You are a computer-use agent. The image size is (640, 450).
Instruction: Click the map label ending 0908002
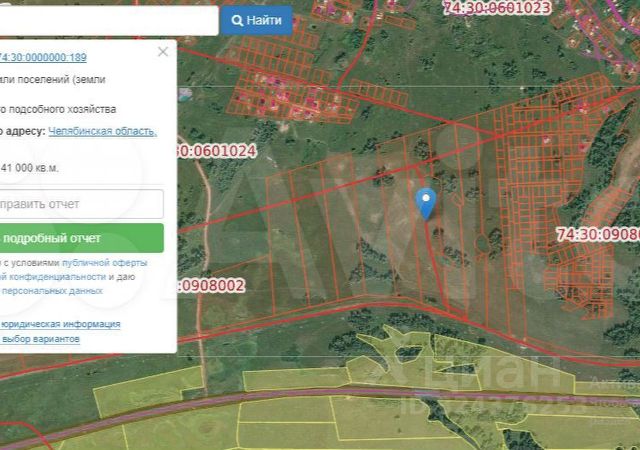[211, 285]
